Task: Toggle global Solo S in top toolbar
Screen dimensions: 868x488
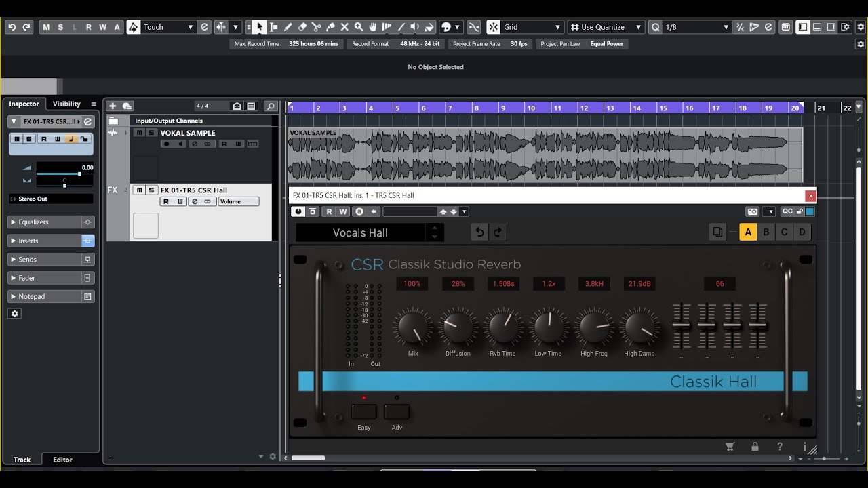Action: (x=60, y=27)
